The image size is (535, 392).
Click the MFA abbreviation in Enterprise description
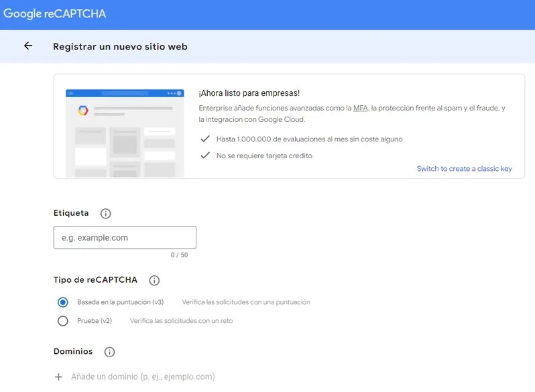coord(361,108)
